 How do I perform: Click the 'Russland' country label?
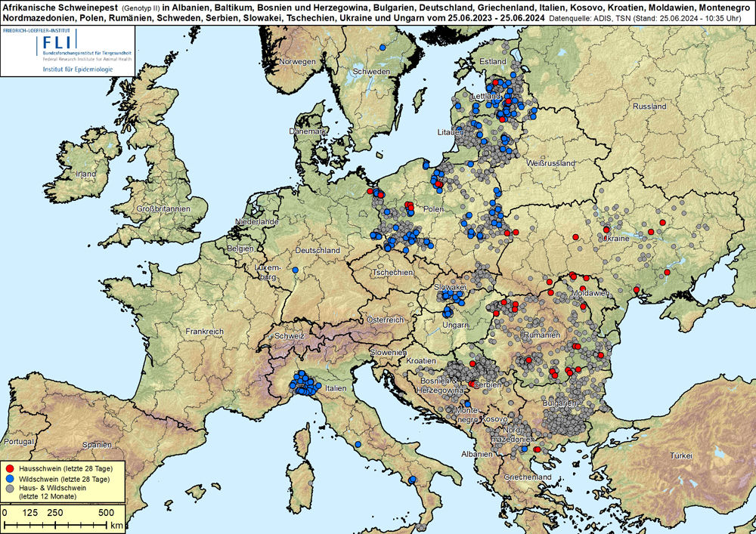[649, 106]
